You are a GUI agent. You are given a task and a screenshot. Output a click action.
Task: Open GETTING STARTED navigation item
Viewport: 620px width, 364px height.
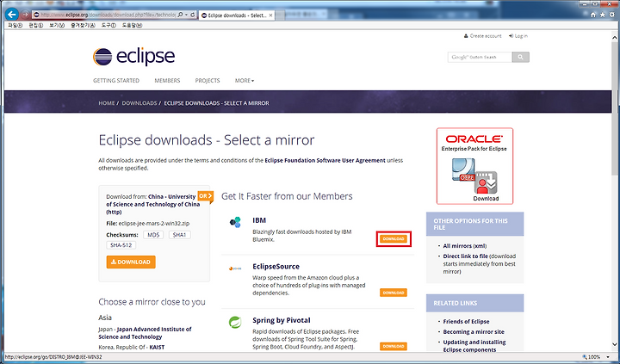click(116, 80)
